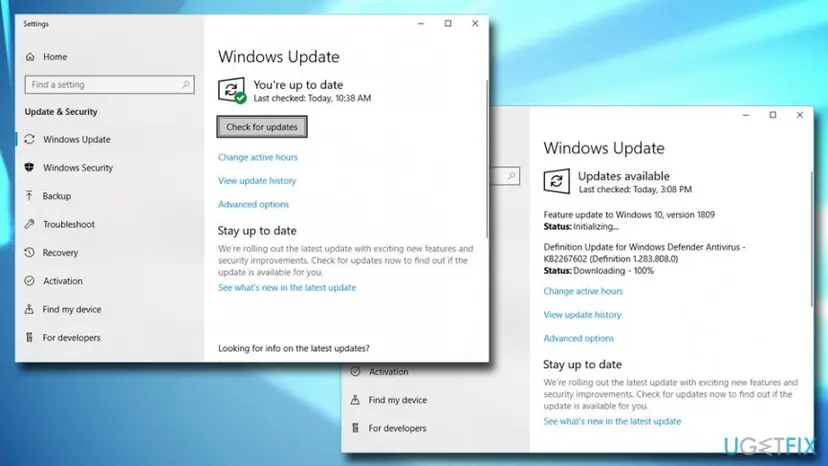Open Change active hours in front window
828x466 pixels.
pos(258,157)
